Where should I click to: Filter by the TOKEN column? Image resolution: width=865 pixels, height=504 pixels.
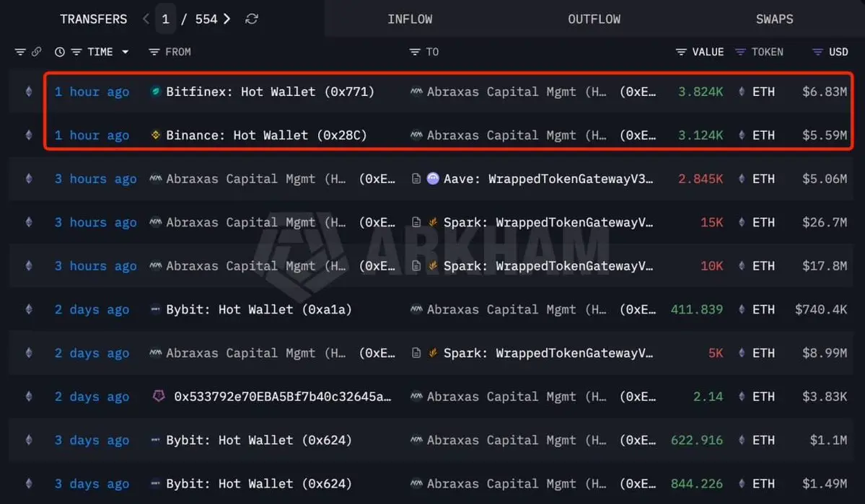click(740, 52)
